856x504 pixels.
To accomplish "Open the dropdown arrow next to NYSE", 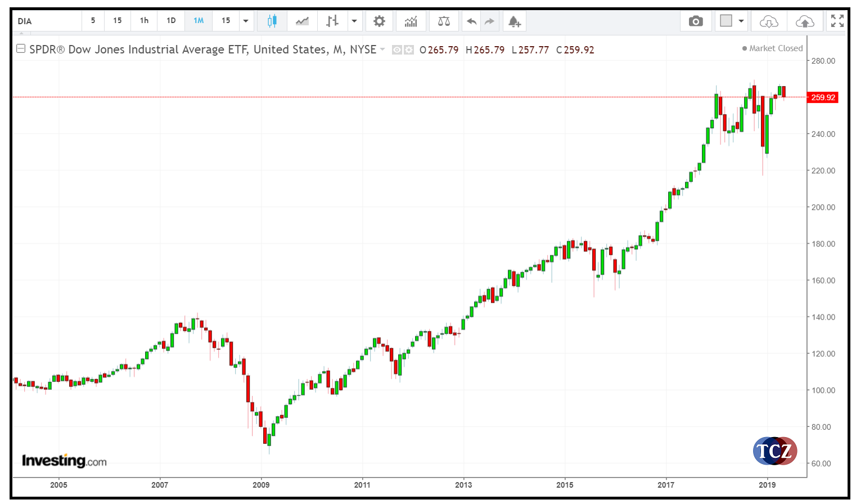I will pyautogui.click(x=383, y=50).
